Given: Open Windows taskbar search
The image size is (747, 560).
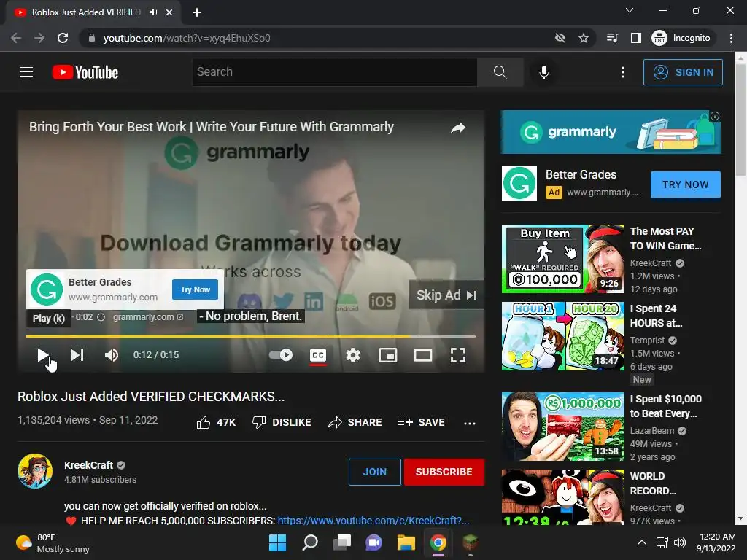Looking at the screenshot, I should (309, 542).
